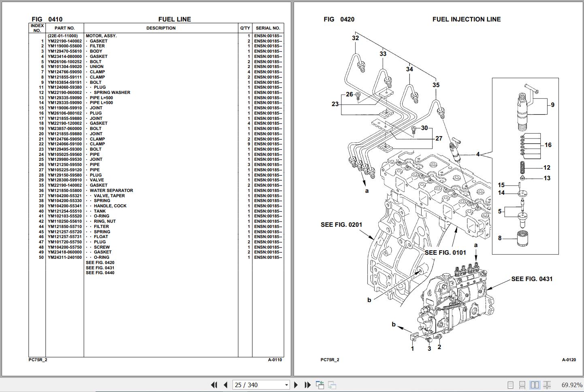The height and width of the screenshot is (392, 584).
Task: Enable continuous scrolling page view
Action: [522, 385]
